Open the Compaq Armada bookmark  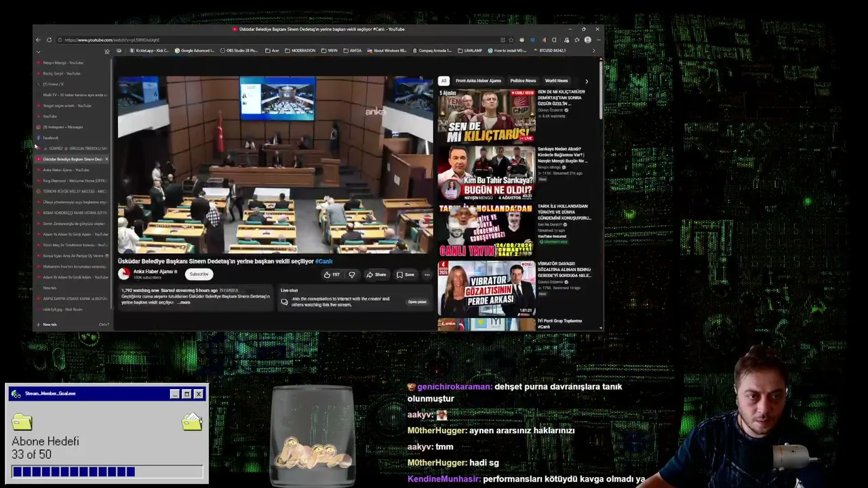click(x=433, y=51)
